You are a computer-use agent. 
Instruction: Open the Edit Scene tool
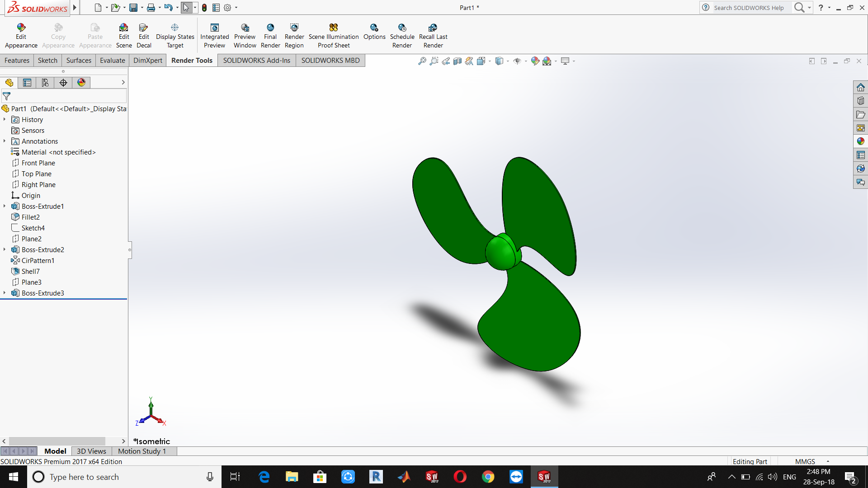click(x=123, y=36)
